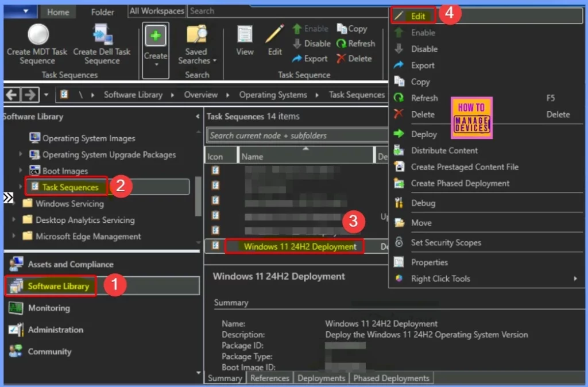Image resolution: width=588 pixels, height=387 pixels.
Task: Select Operating System Images node
Action: (x=88, y=138)
